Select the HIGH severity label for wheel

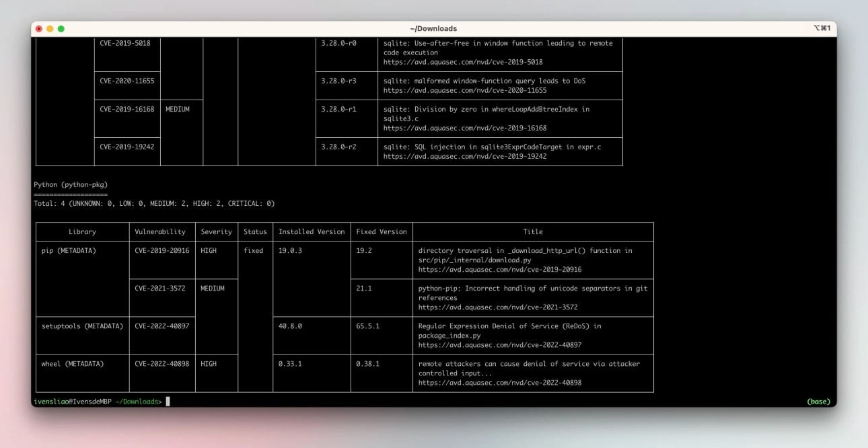point(209,363)
